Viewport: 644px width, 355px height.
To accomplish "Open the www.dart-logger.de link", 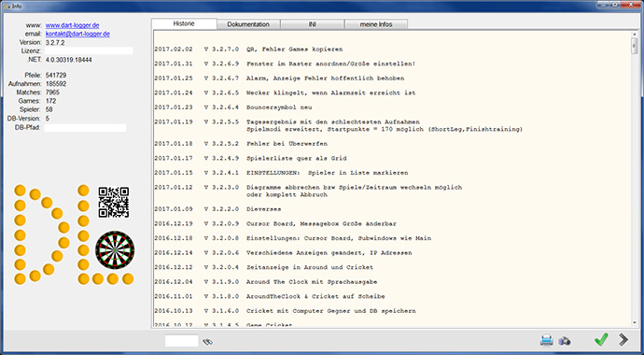I will click(72, 25).
